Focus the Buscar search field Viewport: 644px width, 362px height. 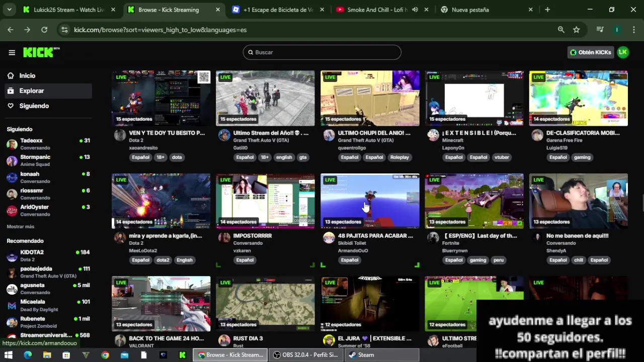pos(322,52)
